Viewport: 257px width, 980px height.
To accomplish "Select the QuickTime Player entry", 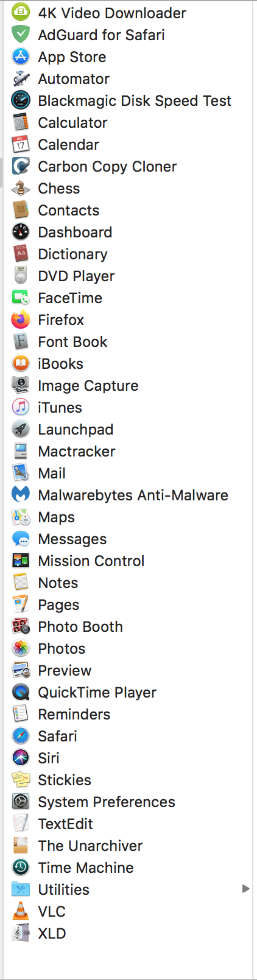I will 128,692.
